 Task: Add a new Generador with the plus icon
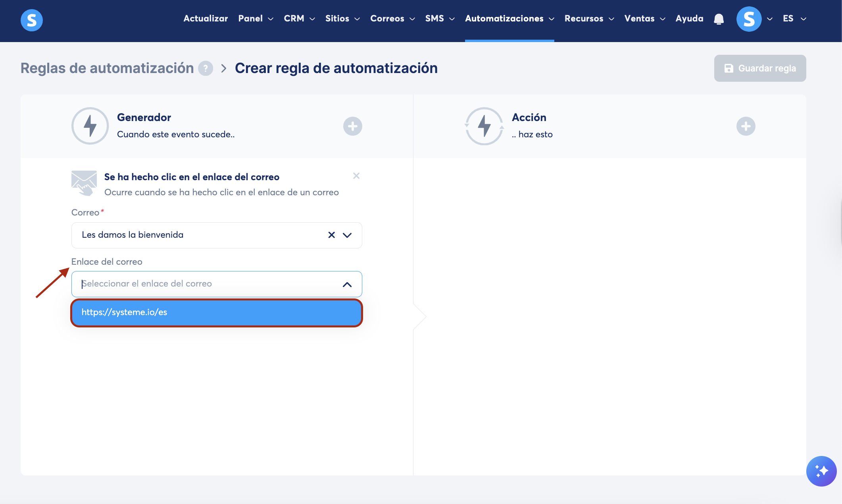(352, 126)
